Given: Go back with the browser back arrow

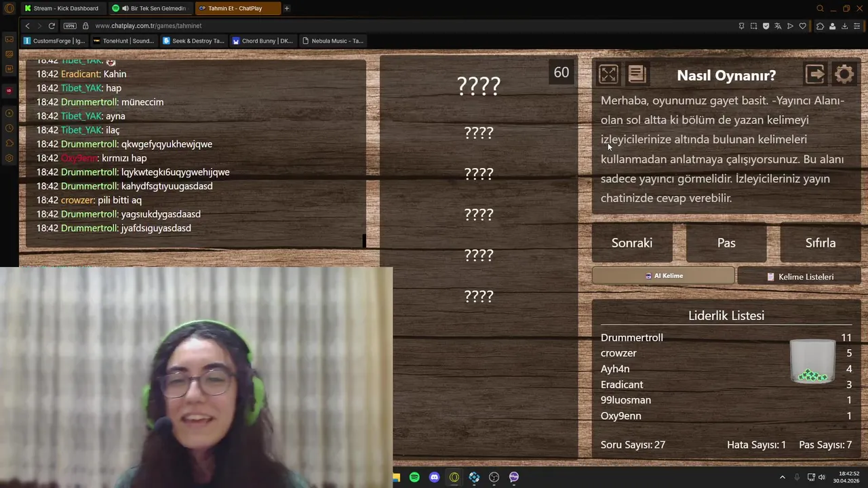Looking at the screenshot, I should (27, 26).
